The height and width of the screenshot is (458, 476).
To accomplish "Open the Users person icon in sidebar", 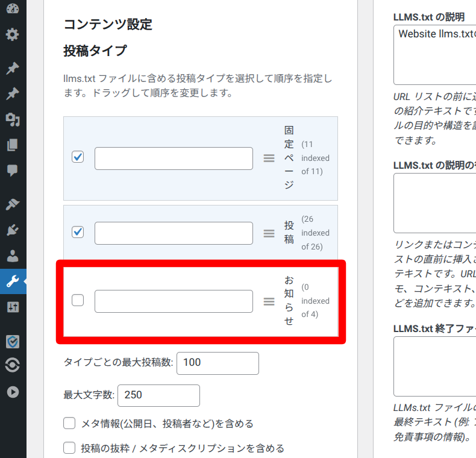I will [13, 256].
